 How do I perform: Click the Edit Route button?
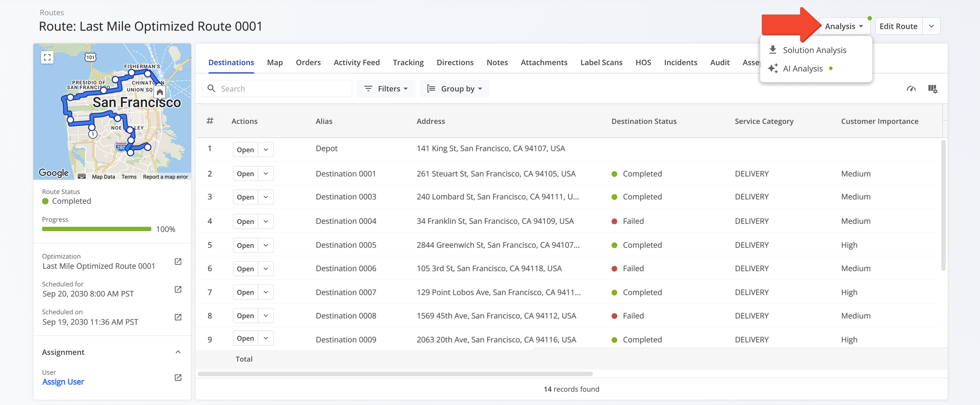pyautogui.click(x=898, y=26)
